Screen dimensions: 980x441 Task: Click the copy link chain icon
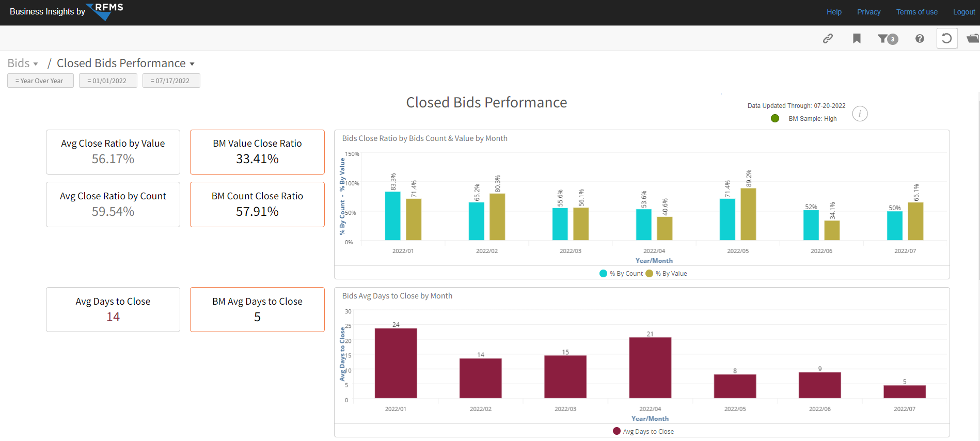pyautogui.click(x=828, y=38)
